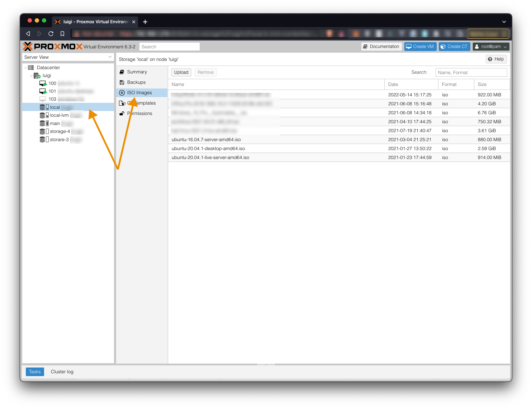The image size is (532, 408).
Task: Click the luigi node icon
Action: coord(37,76)
